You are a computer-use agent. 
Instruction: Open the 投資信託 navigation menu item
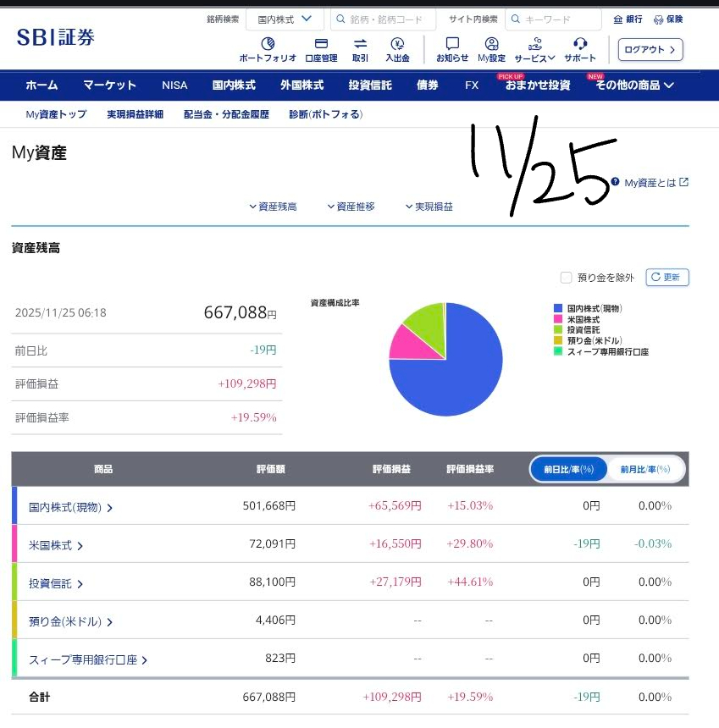pos(370,85)
